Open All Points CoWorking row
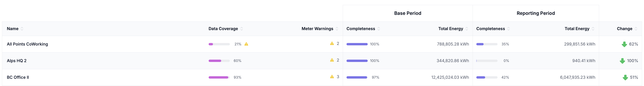The image size is (644, 86). (27, 44)
